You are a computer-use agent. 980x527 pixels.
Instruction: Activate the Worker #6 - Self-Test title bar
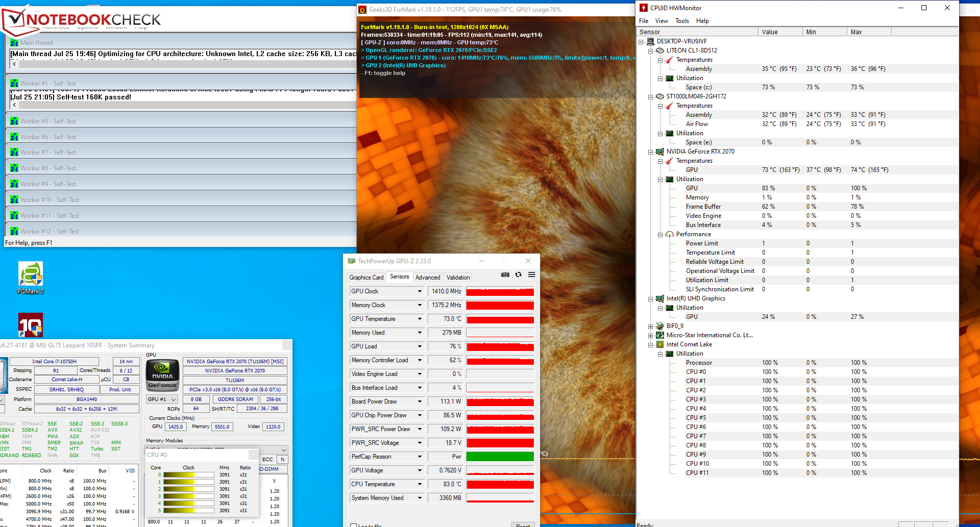(x=181, y=137)
